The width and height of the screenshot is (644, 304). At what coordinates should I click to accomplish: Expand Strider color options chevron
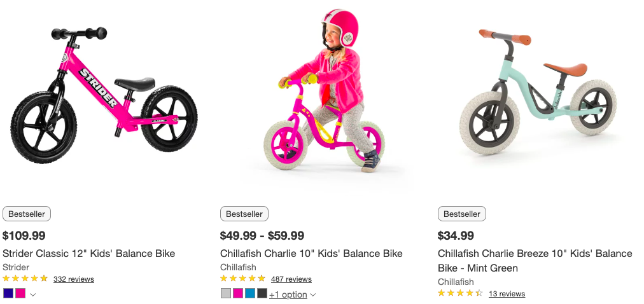pos(33,294)
